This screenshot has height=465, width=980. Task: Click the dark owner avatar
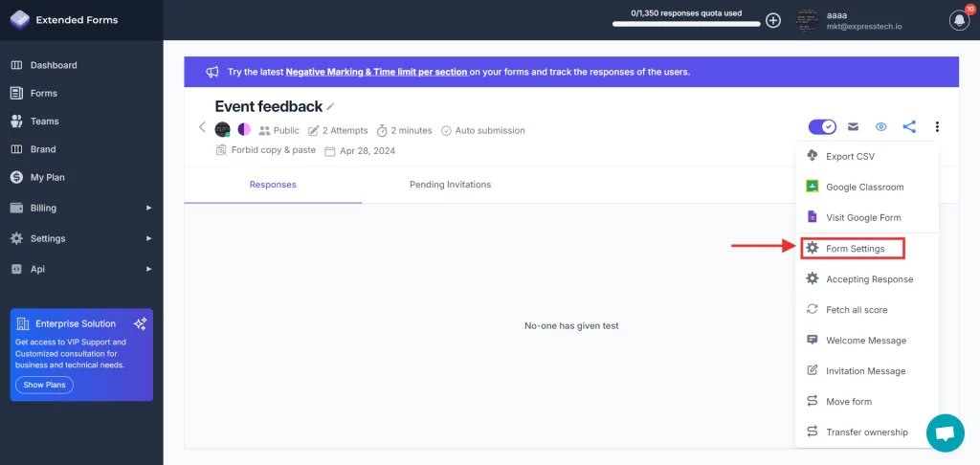point(222,130)
